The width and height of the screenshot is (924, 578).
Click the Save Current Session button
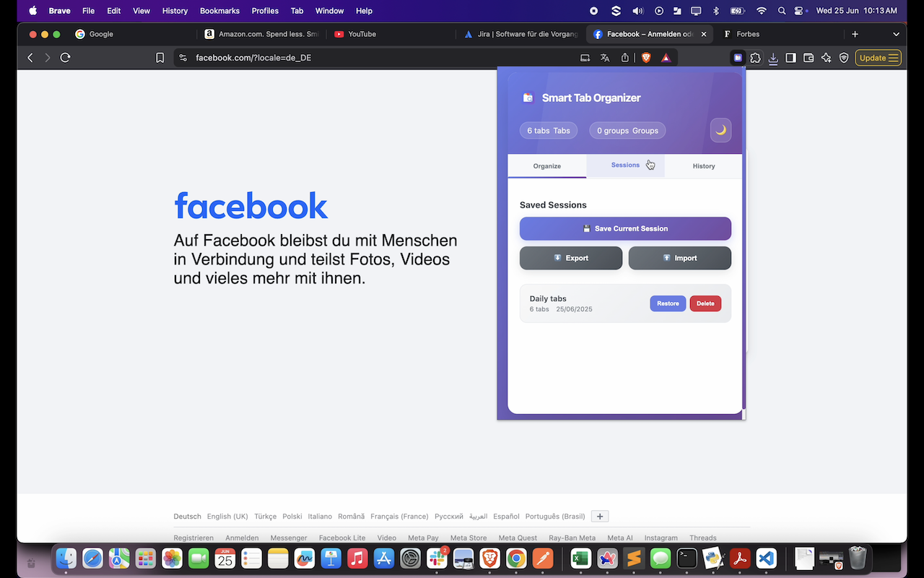click(x=625, y=228)
